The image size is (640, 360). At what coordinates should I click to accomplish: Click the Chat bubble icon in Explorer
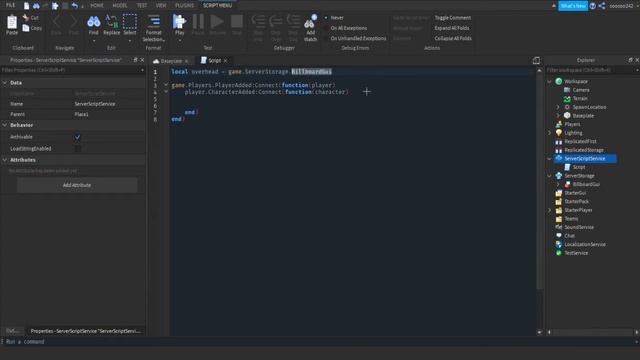click(x=559, y=236)
